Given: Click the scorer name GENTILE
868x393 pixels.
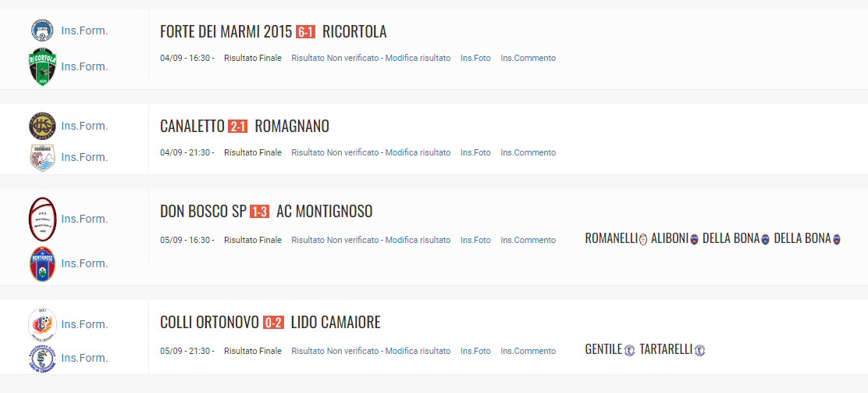Looking at the screenshot, I should (x=603, y=350).
